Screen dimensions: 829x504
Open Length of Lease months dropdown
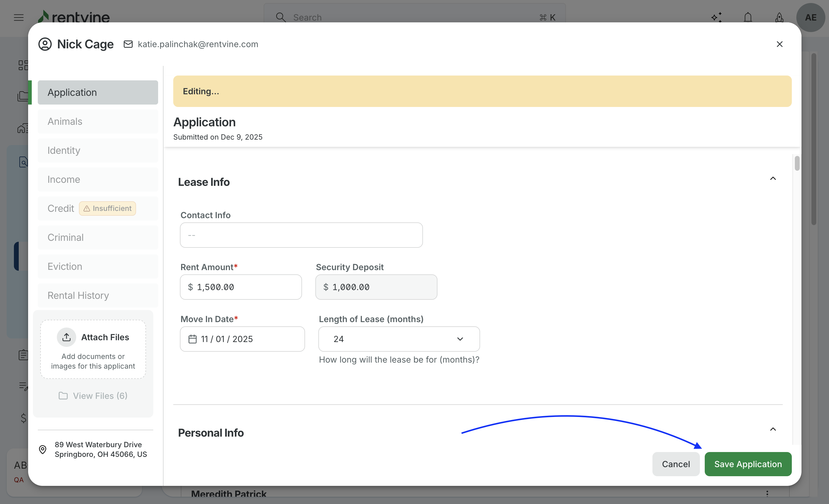point(399,339)
